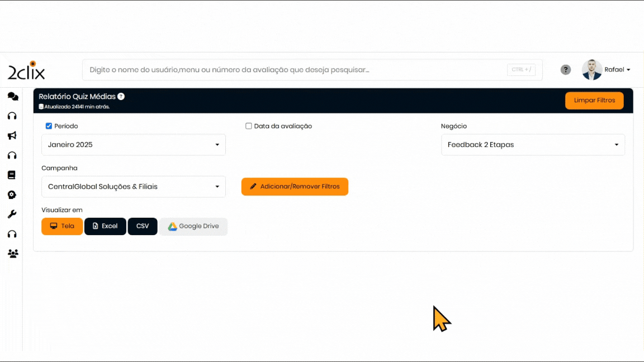Open the book icon in sidebar
Viewport: 644px width, 362px height.
(12, 175)
